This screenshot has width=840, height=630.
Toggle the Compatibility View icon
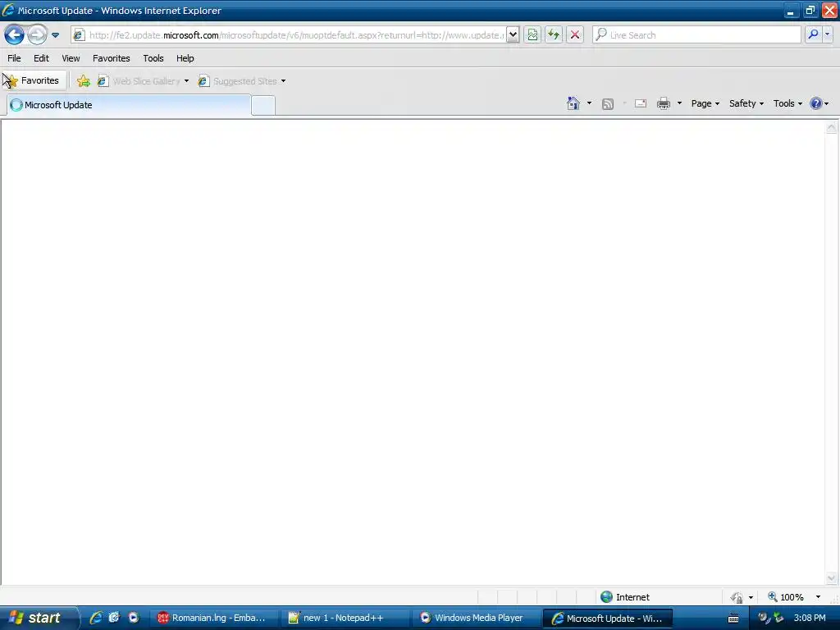pyautogui.click(x=532, y=34)
